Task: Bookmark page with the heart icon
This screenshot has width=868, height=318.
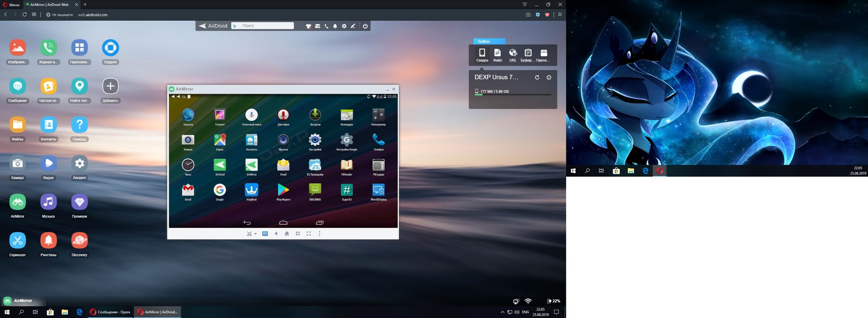Action: pyautogui.click(x=547, y=14)
